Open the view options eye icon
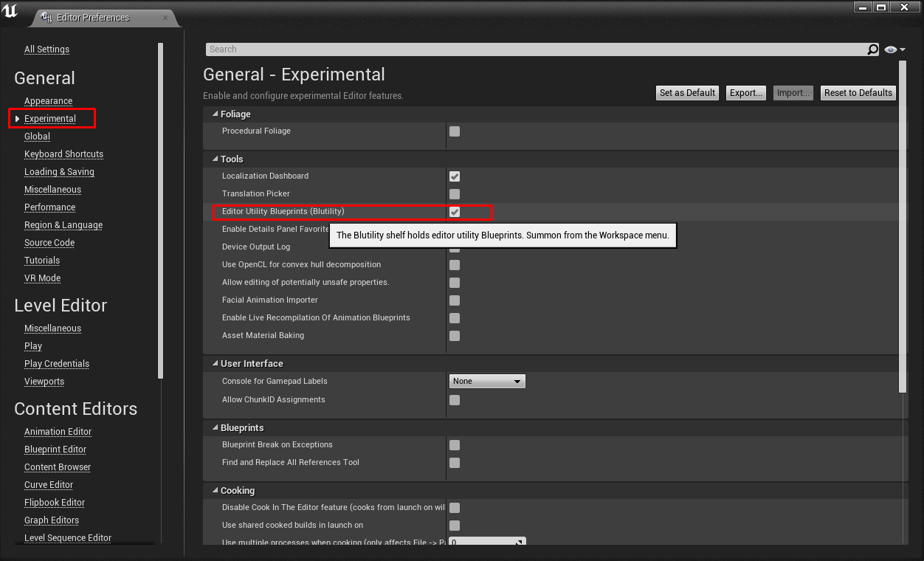The width and height of the screenshot is (924, 561). [x=894, y=49]
